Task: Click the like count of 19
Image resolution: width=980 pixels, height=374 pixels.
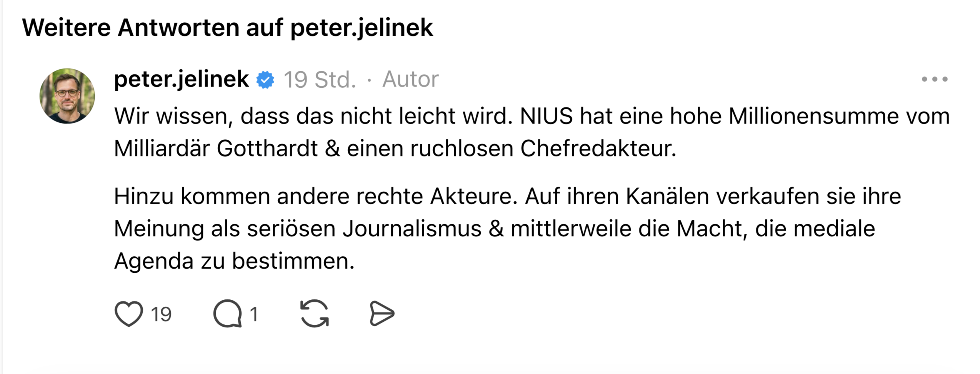Action: coord(161,314)
